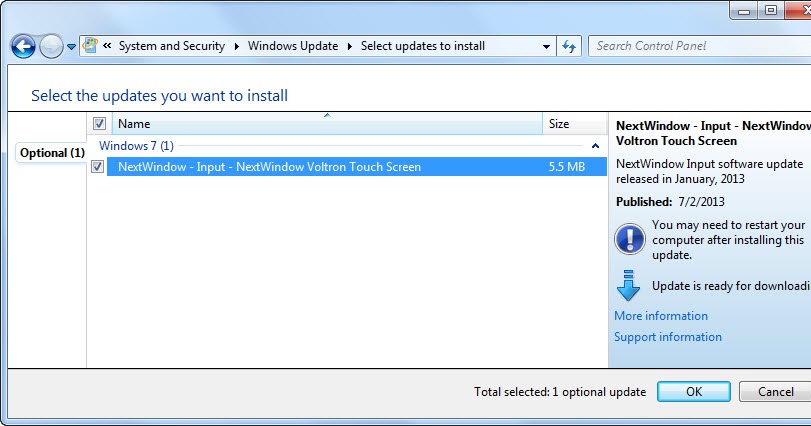The width and height of the screenshot is (811, 426).
Task: Click the Control Panel icon in address bar
Action: [x=90, y=45]
